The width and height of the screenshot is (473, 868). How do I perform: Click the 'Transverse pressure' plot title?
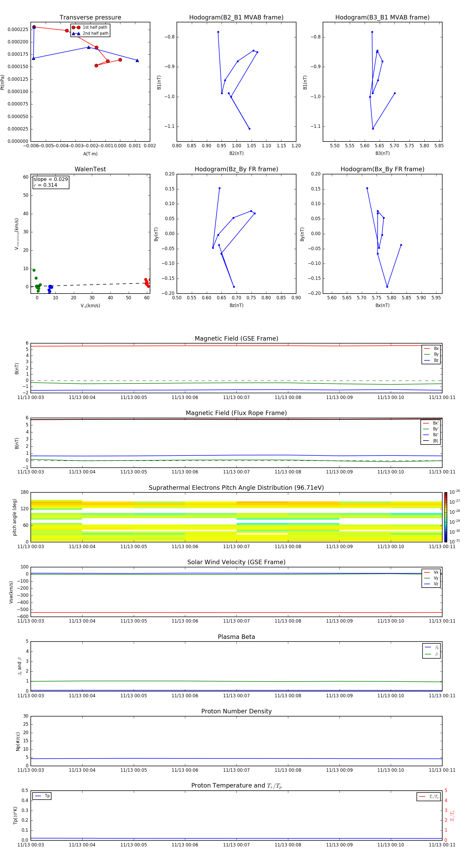tap(90, 17)
